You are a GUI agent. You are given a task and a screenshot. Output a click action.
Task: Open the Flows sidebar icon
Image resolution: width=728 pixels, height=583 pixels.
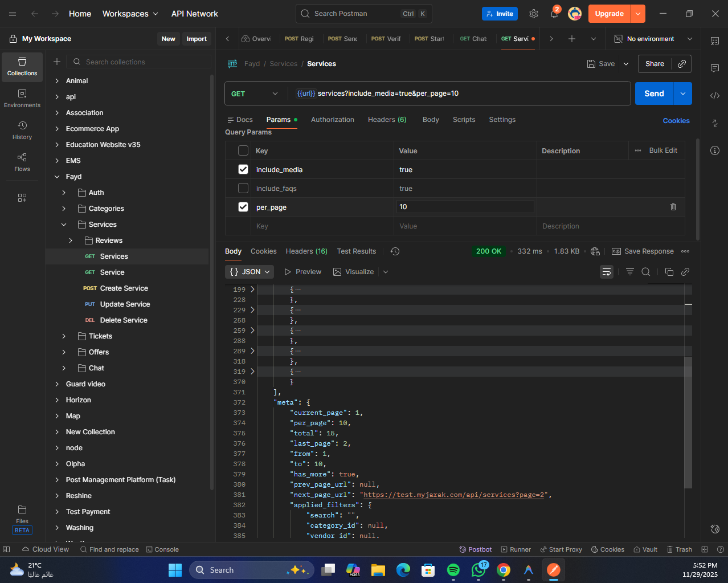pos(22,162)
